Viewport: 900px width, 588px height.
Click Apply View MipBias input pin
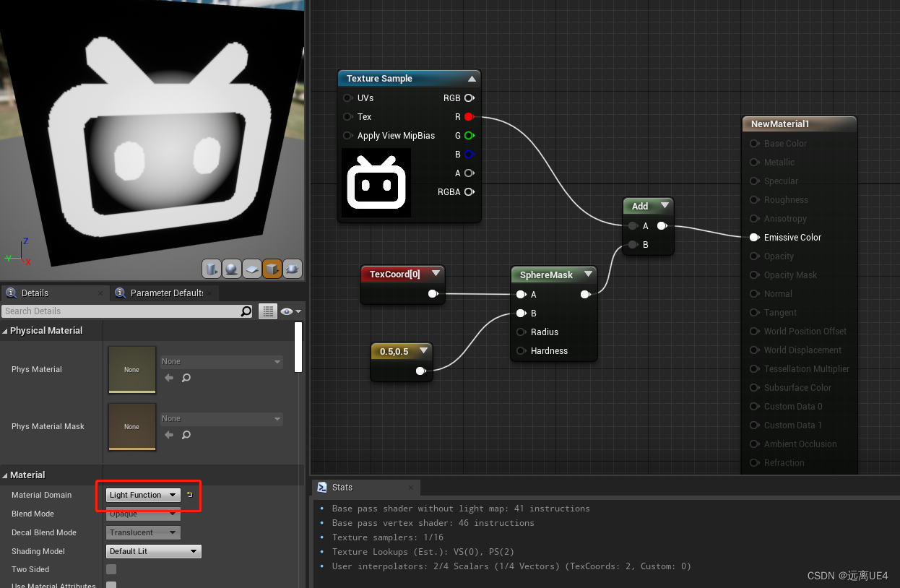pyautogui.click(x=348, y=135)
